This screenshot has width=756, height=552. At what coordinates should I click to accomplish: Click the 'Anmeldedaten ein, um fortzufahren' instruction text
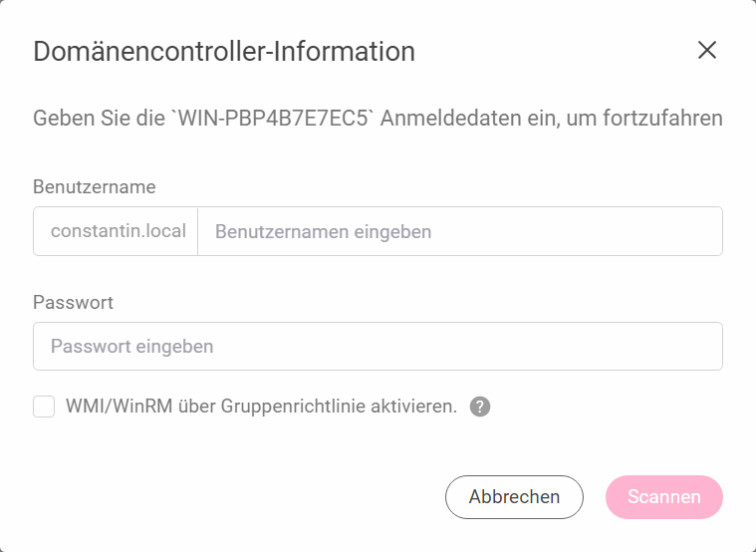551,119
